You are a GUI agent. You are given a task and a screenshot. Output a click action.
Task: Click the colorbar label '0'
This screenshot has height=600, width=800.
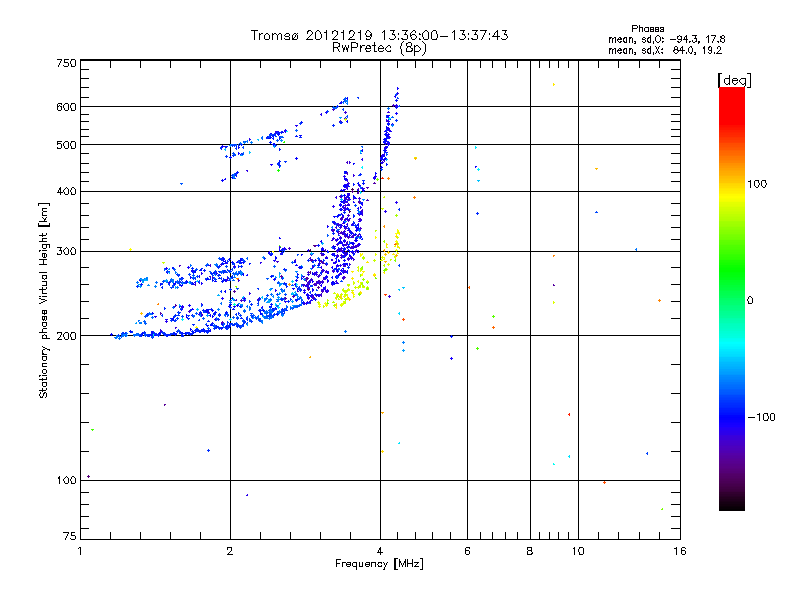(x=750, y=301)
